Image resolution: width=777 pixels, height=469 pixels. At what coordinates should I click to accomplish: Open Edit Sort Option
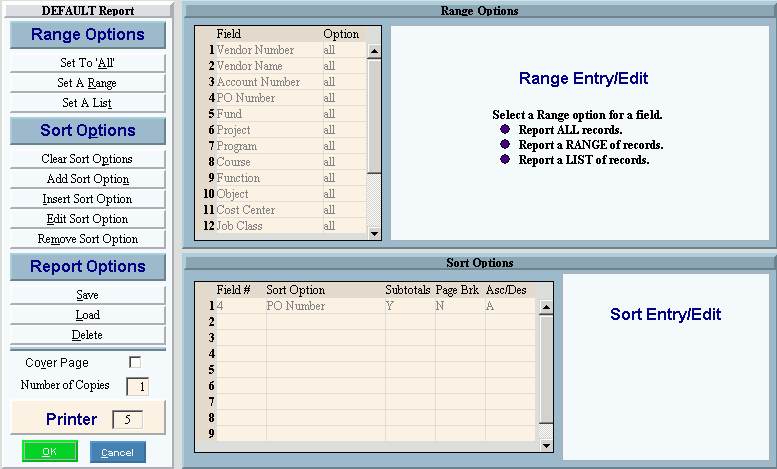pyautogui.click(x=88, y=219)
